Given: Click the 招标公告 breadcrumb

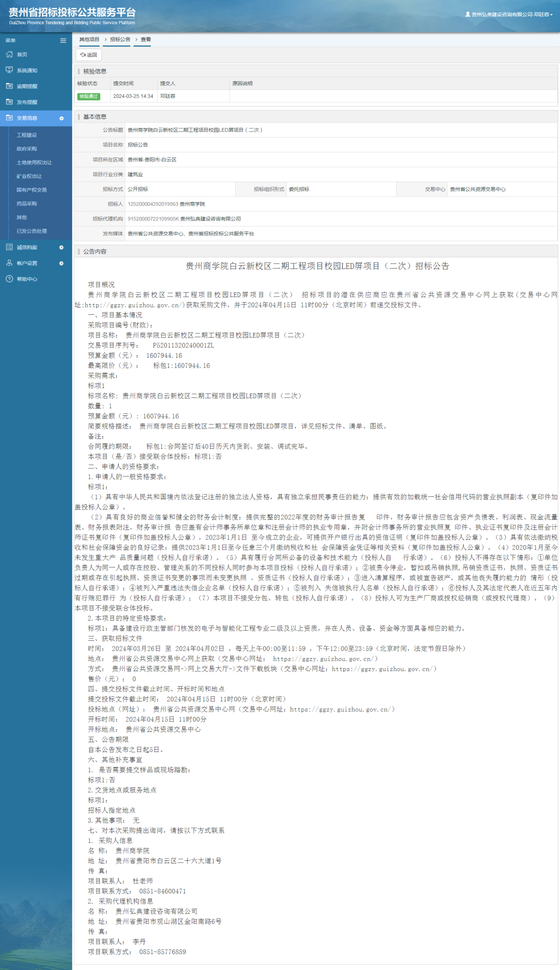Looking at the screenshot, I should coord(120,39).
